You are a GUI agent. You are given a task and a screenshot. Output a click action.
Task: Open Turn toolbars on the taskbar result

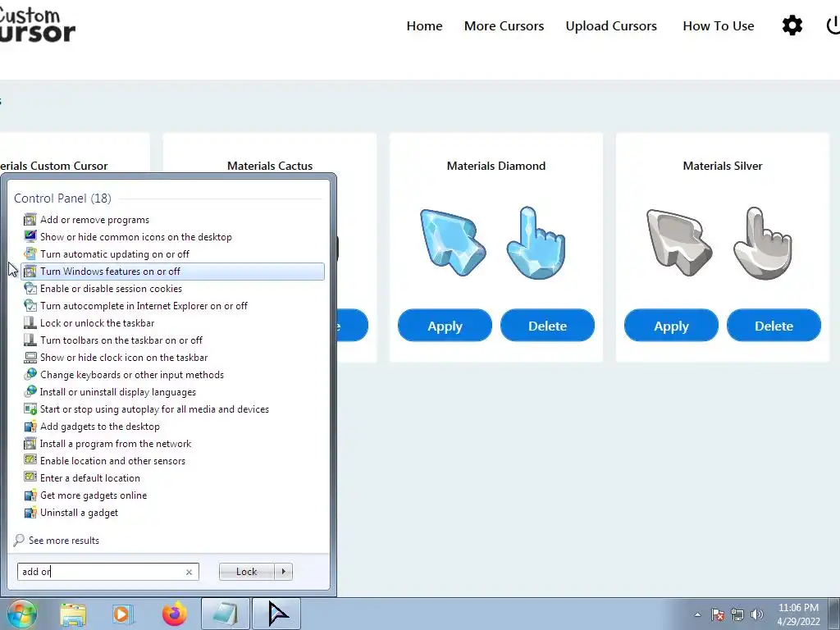click(x=172, y=340)
